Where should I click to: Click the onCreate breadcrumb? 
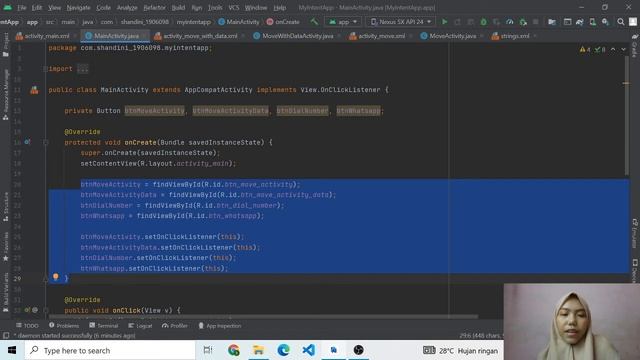[x=283, y=22]
